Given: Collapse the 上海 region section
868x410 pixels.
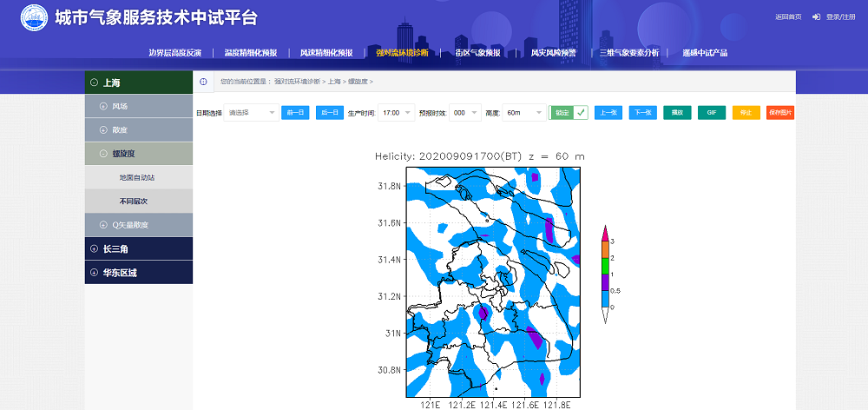Looking at the screenshot, I should [139, 83].
